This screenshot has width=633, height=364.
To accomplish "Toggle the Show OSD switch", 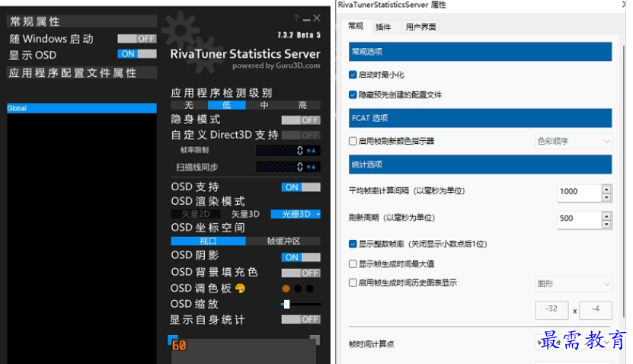I will tap(137, 53).
